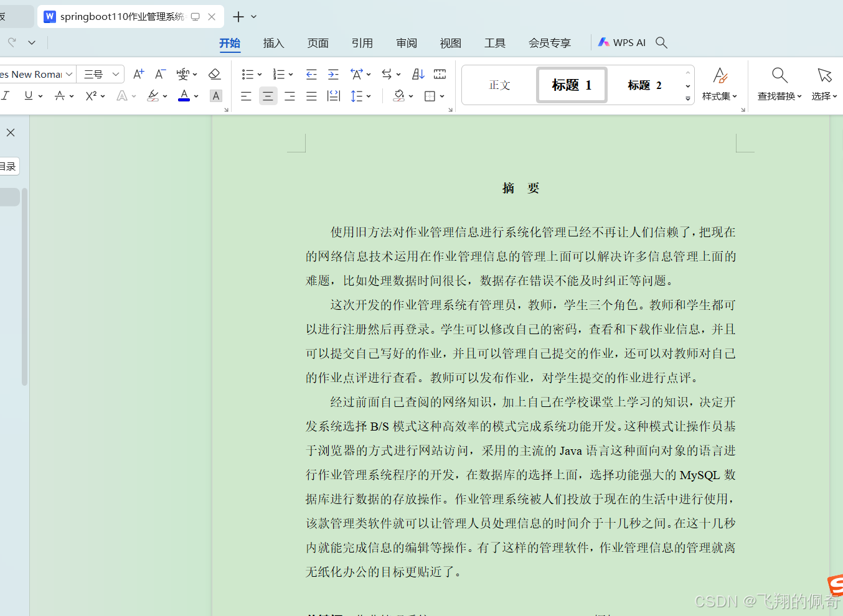Apply the 标题 1 heading style
Image resolution: width=843 pixels, height=616 pixels.
pos(572,85)
